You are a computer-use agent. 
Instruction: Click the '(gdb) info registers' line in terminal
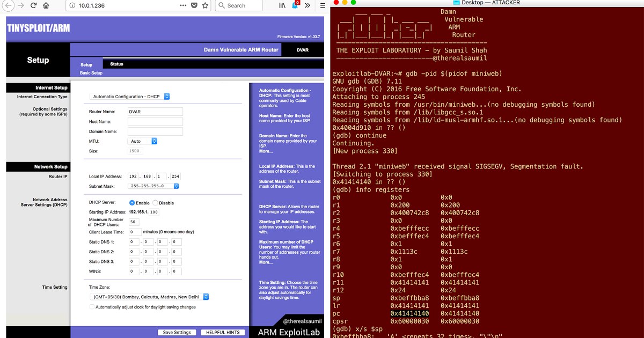pyautogui.click(x=371, y=189)
